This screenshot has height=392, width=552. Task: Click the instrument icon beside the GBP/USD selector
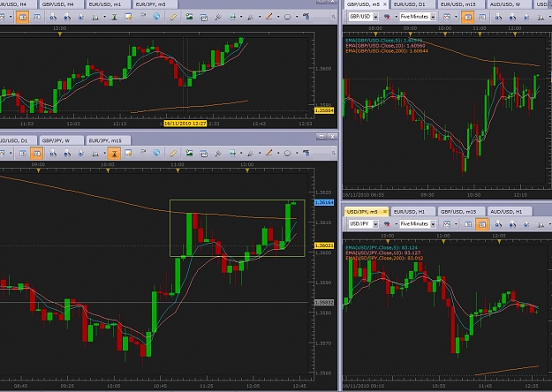click(x=387, y=17)
